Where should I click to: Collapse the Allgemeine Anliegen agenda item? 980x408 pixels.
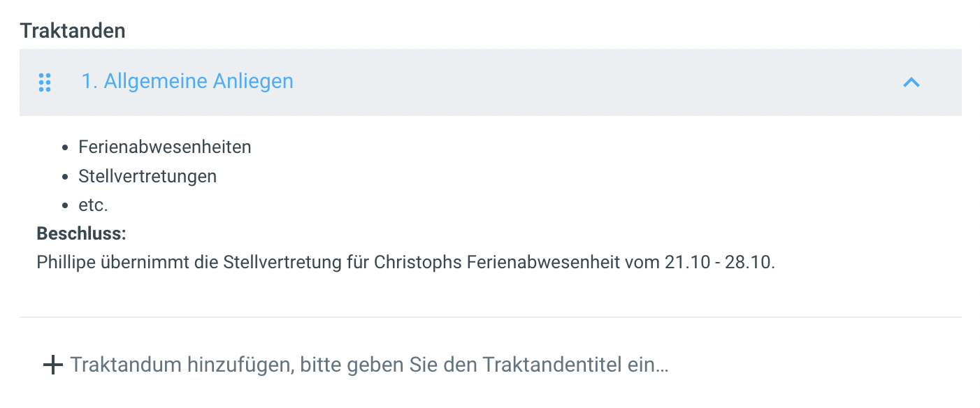click(x=911, y=82)
